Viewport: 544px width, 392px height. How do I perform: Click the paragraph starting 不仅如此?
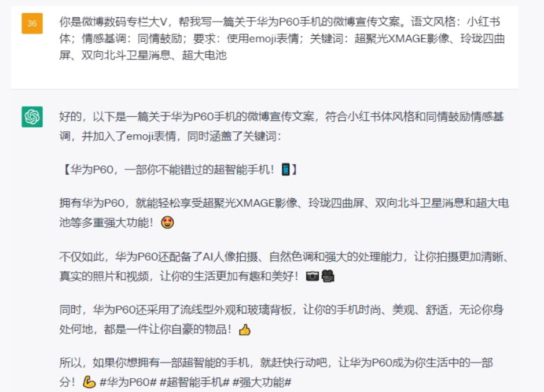coord(284,267)
